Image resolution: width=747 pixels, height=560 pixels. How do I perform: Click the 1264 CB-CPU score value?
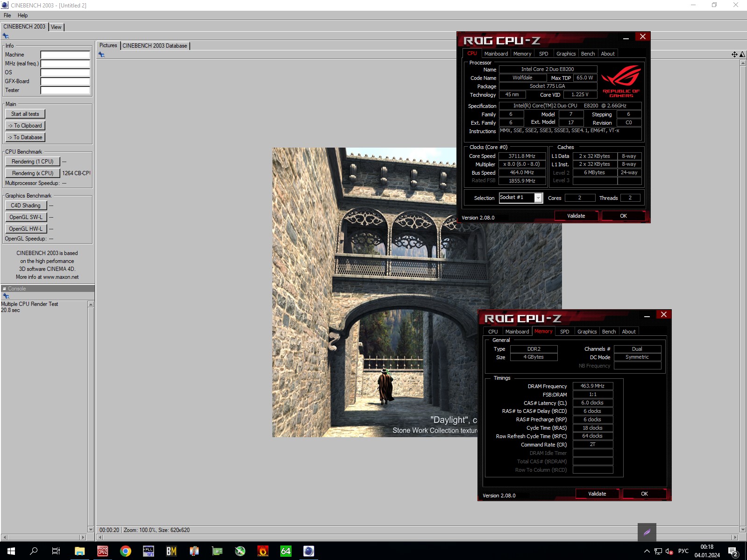point(76,173)
